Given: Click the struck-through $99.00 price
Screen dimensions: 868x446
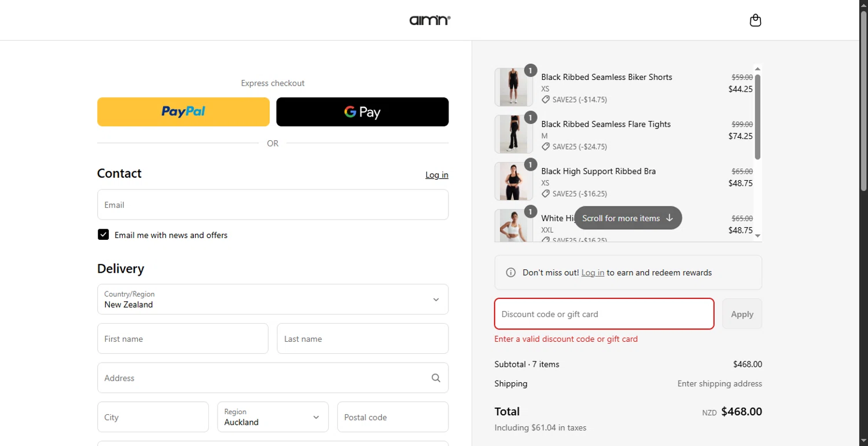Looking at the screenshot, I should [742, 124].
